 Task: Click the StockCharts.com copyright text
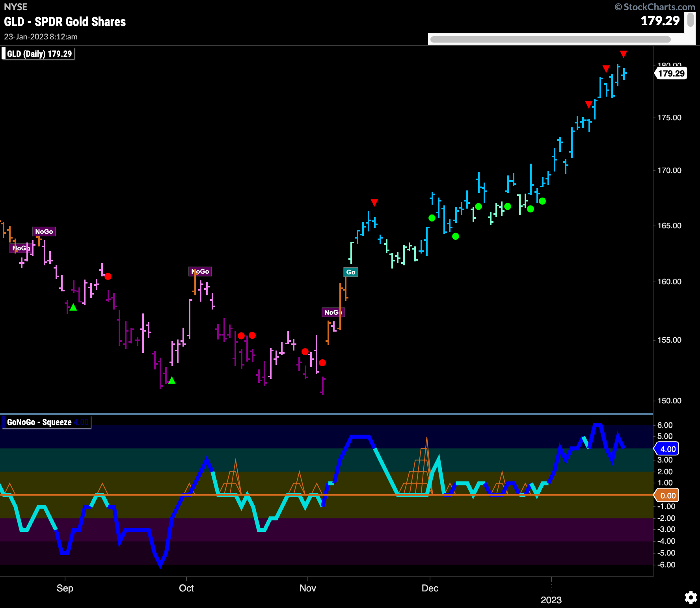(x=655, y=7)
